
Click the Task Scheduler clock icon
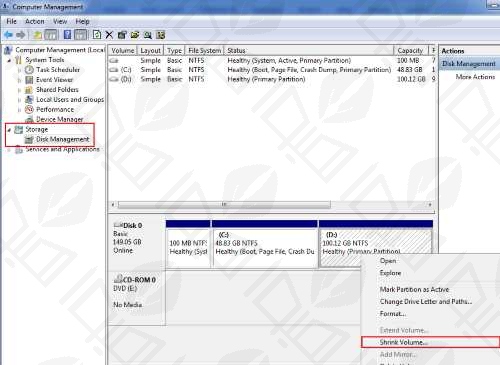click(x=29, y=70)
